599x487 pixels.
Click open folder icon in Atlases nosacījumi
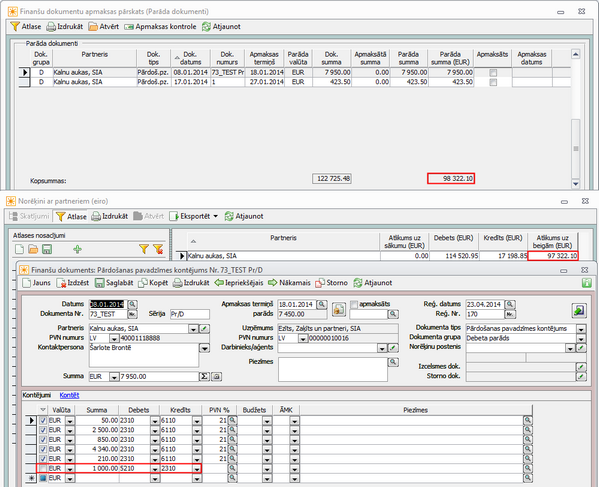pos(33,249)
